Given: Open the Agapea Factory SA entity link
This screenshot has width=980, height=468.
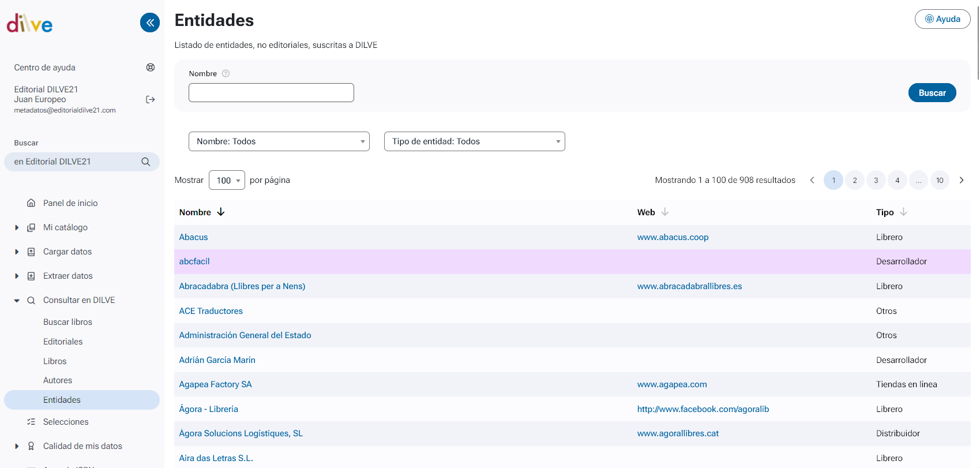Looking at the screenshot, I should (x=215, y=384).
